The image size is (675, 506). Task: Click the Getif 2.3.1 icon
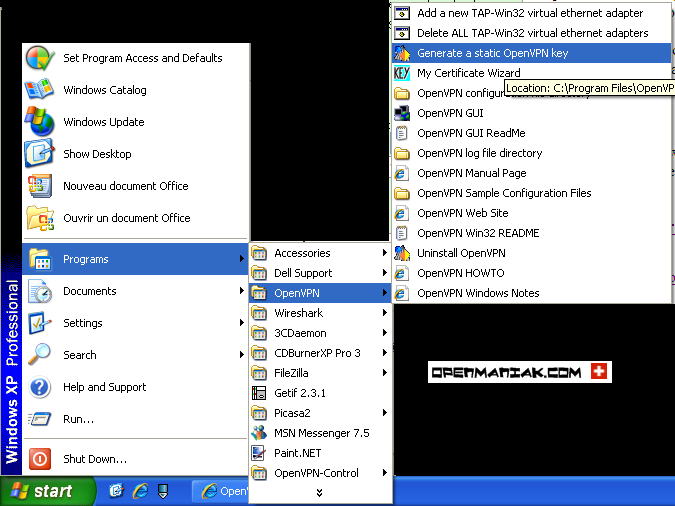(259, 393)
